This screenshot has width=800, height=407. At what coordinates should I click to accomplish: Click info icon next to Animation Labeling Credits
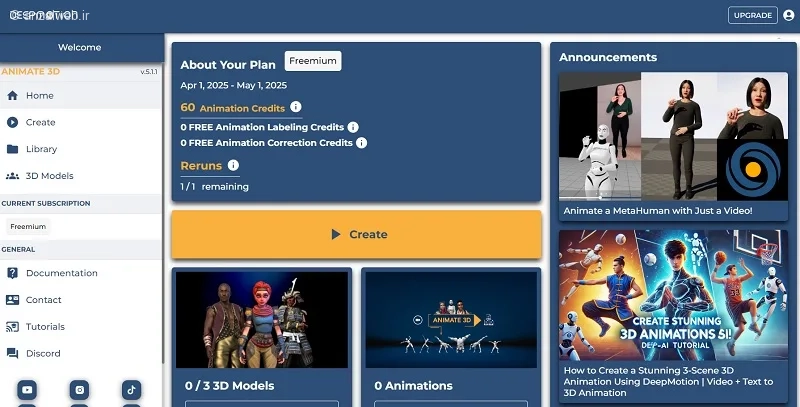click(x=353, y=127)
